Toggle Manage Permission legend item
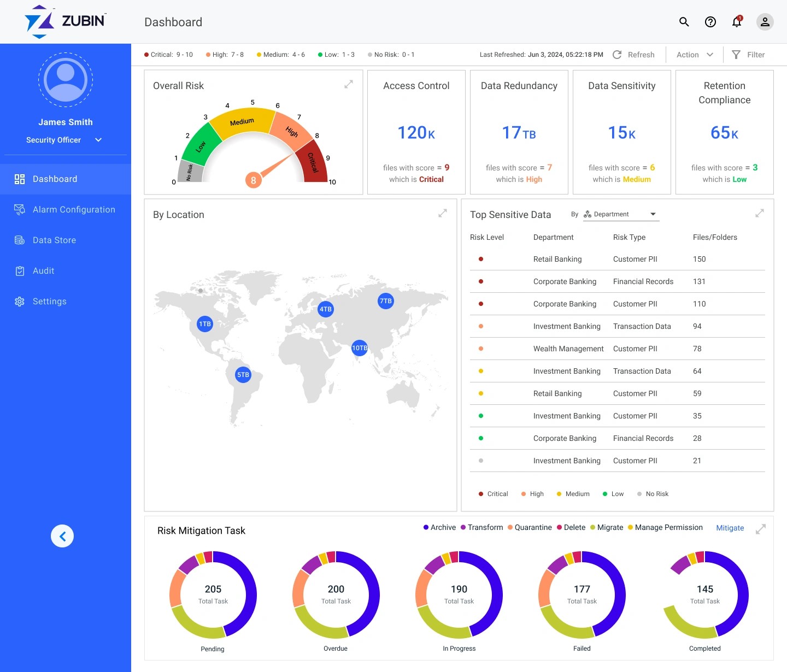Viewport: 787px width, 672px height. (665, 527)
